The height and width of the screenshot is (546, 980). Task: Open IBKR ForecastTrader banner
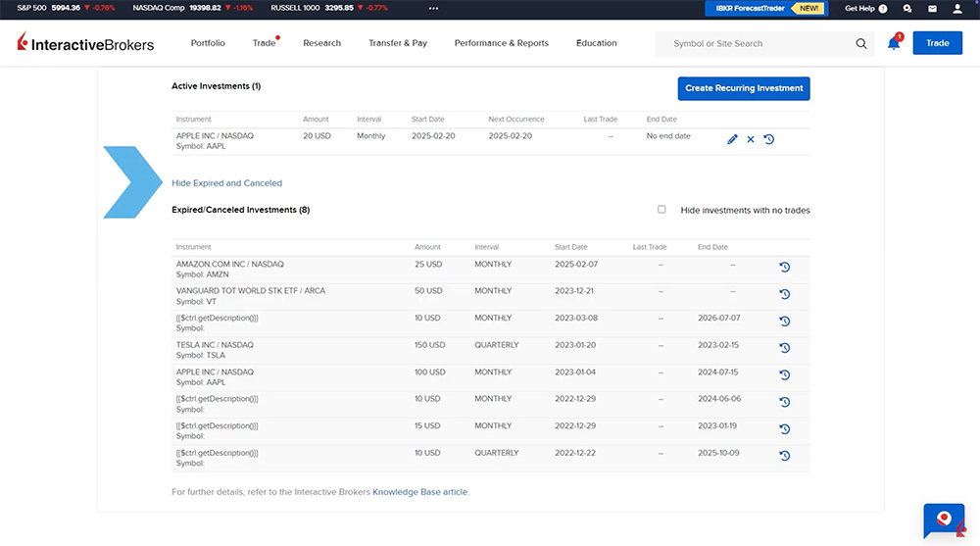[x=766, y=8]
